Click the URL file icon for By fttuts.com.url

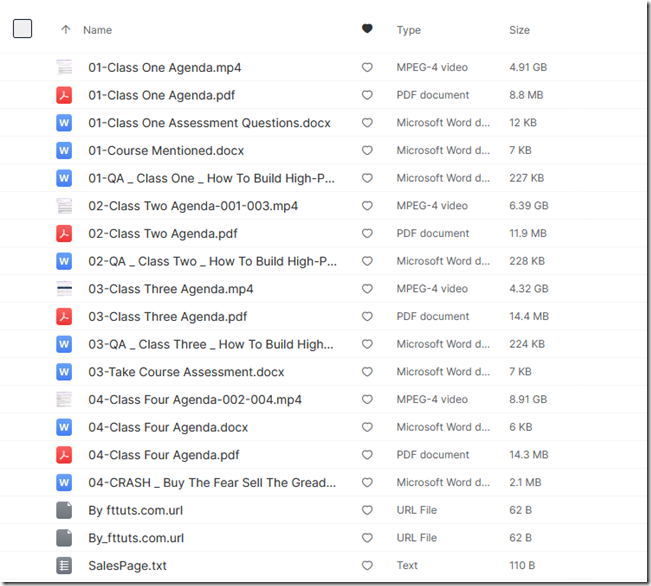tap(65, 510)
